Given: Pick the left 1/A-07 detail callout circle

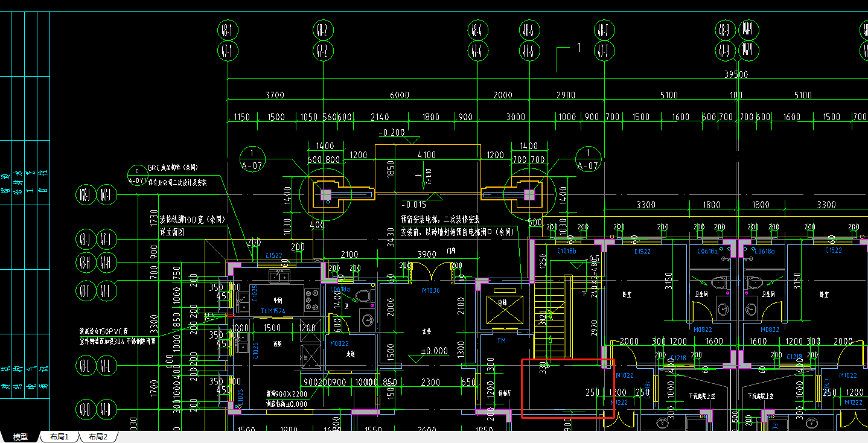Looking at the screenshot, I should point(253,159).
